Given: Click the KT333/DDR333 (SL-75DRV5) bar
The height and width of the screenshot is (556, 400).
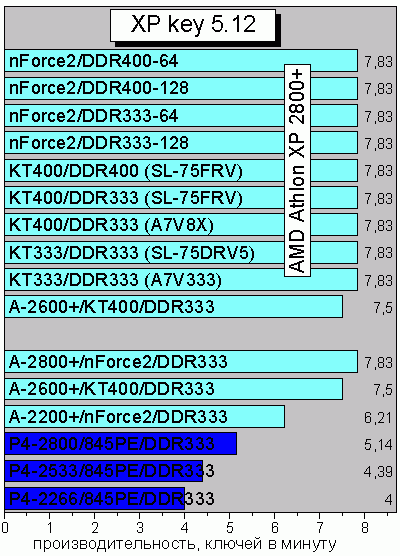Looking at the screenshot, I should tap(181, 252).
